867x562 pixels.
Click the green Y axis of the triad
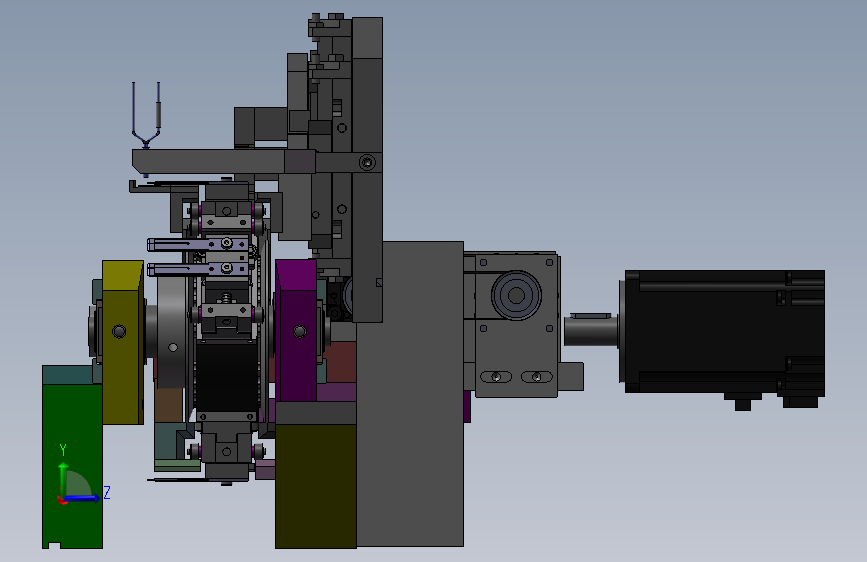coord(63,479)
